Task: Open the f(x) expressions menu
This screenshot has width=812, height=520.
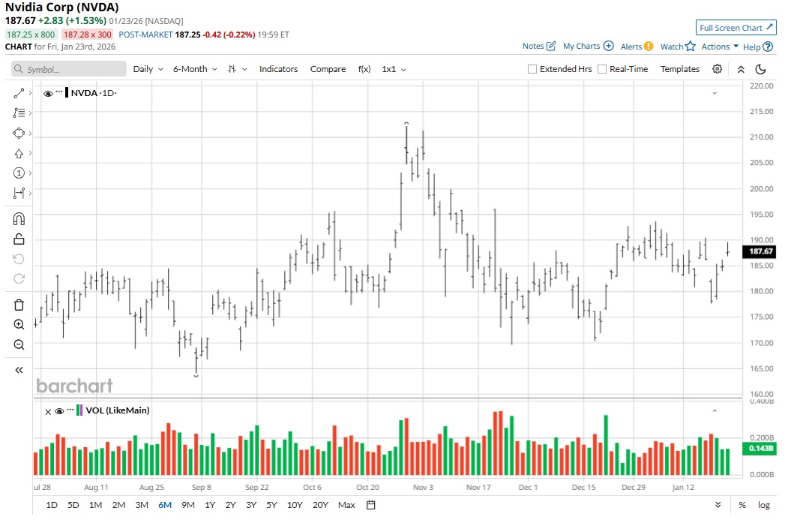Action: pyautogui.click(x=364, y=69)
